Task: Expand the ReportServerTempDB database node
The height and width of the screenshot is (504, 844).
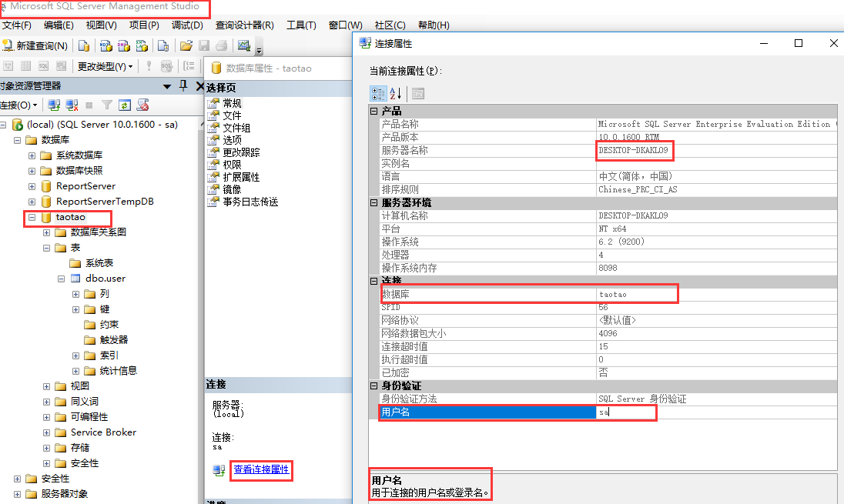Action: point(32,202)
